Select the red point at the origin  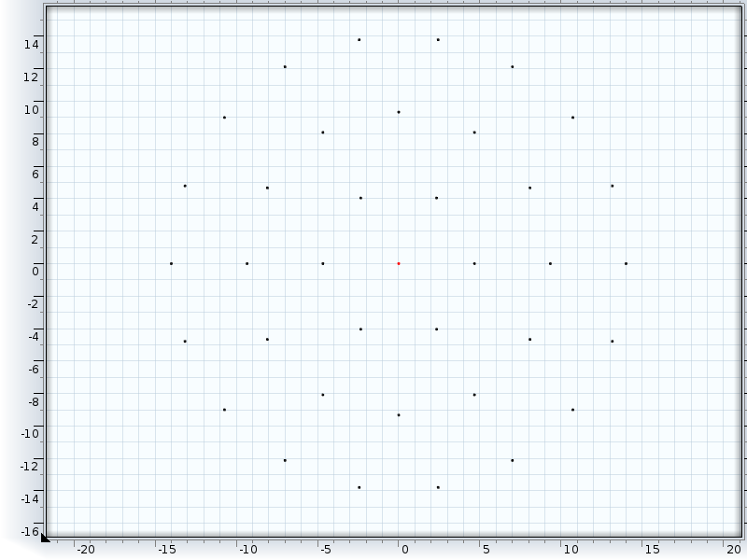point(399,263)
